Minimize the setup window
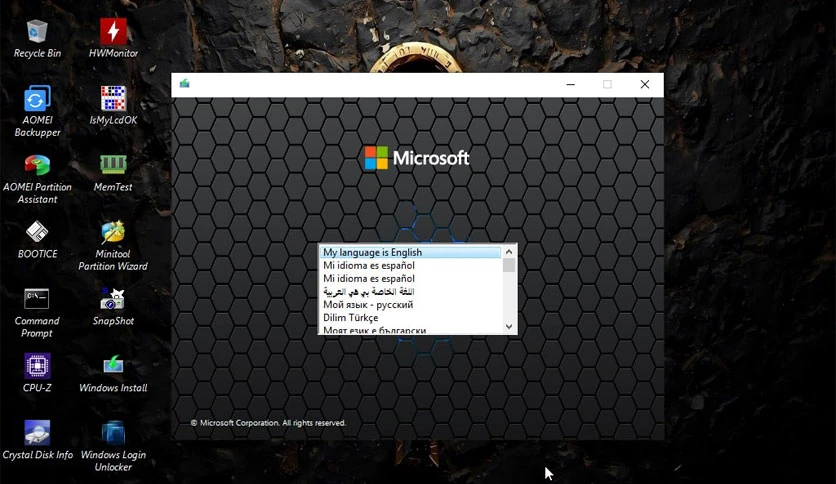This screenshot has width=836, height=484. click(x=570, y=84)
